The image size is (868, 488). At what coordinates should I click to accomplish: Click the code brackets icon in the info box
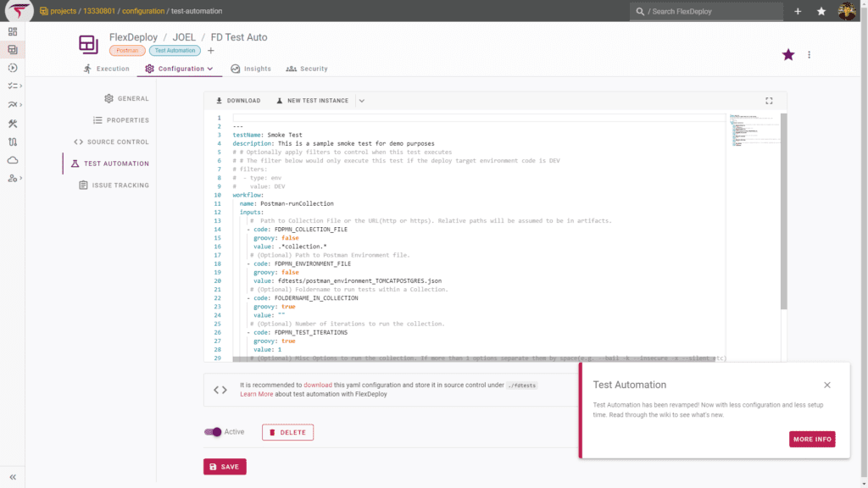[x=220, y=390]
